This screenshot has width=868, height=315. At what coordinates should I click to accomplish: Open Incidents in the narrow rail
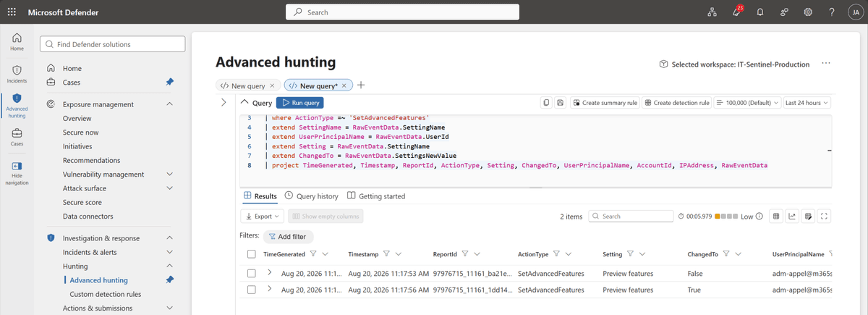17,74
